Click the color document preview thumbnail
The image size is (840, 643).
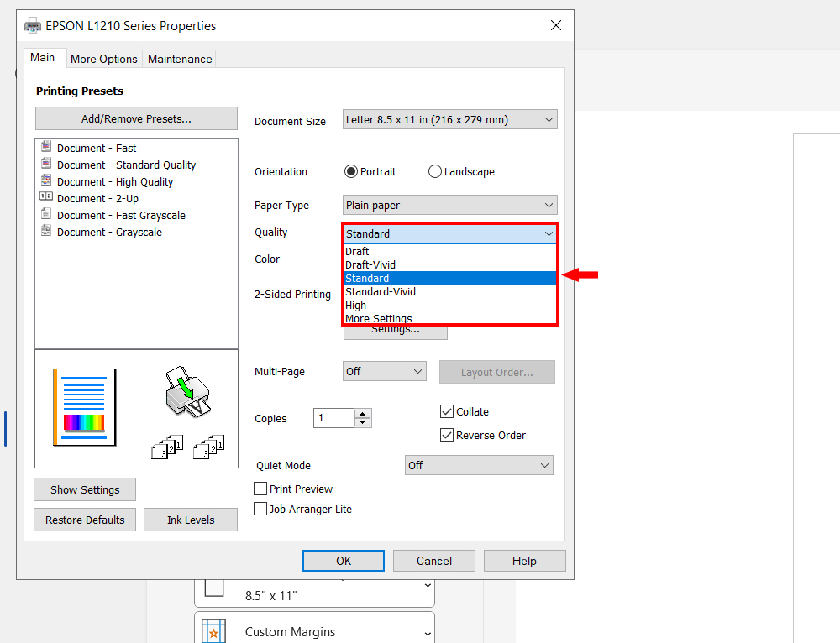click(84, 407)
